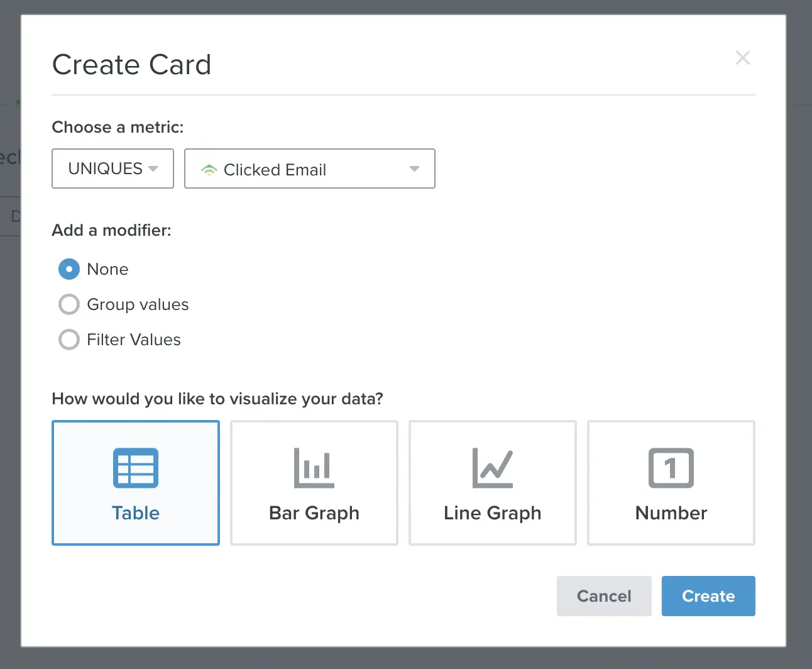Viewport: 812px width, 669px height.
Task: Select the Group values radio option
Action: pyautogui.click(x=69, y=304)
